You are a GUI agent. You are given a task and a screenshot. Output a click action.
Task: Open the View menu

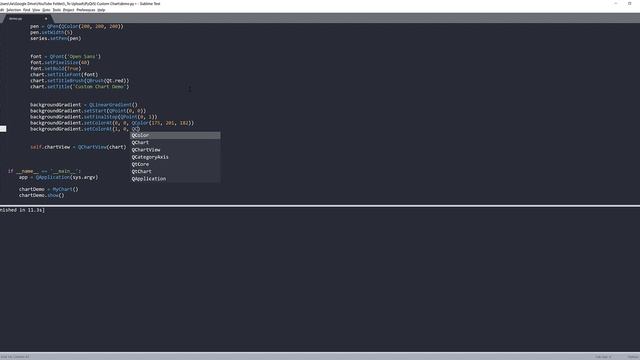pyautogui.click(x=36, y=10)
